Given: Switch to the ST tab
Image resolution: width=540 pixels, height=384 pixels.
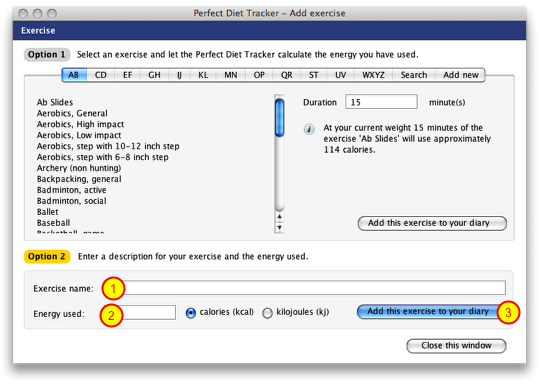Looking at the screenshot, I should coord(313,75).
